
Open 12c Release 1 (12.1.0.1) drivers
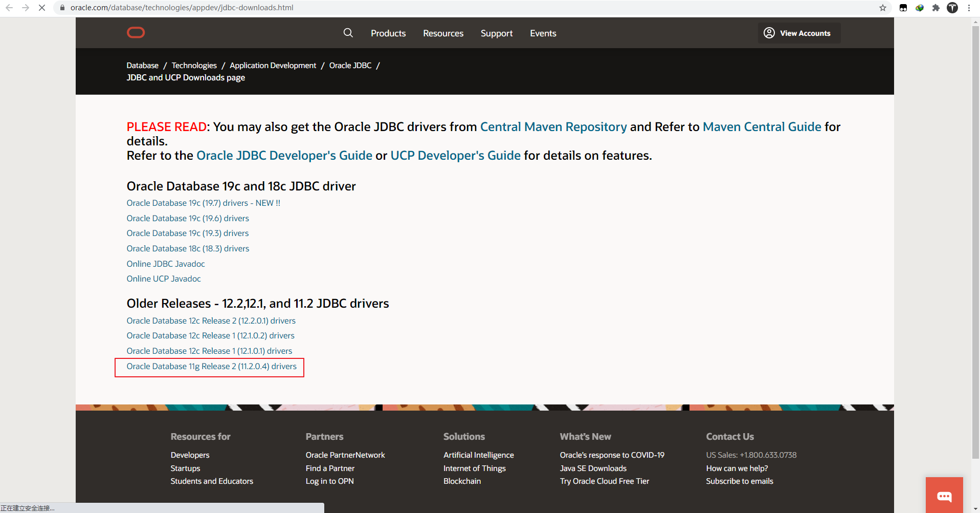209,351
